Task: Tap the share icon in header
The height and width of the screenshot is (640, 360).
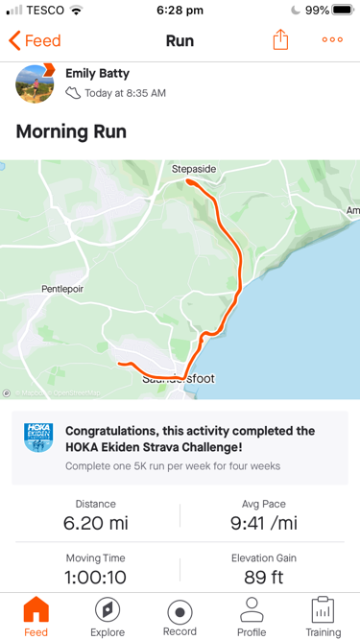Action: click(280, 40)
